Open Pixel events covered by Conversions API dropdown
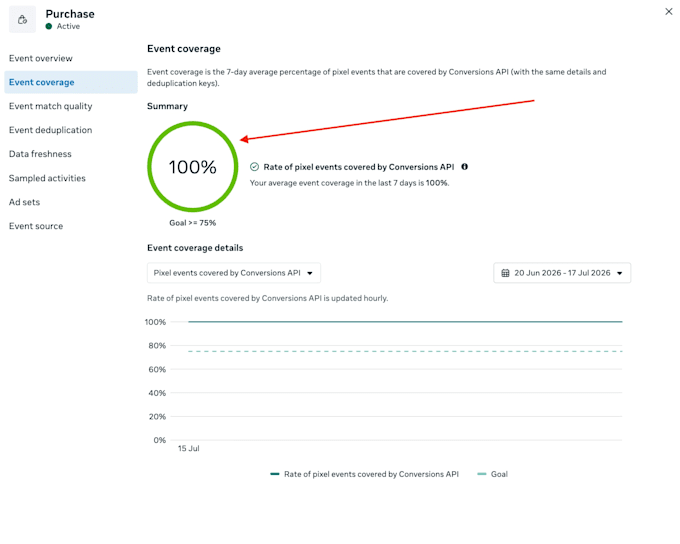Viewport: 680px width, 544px height. (234, 273)
